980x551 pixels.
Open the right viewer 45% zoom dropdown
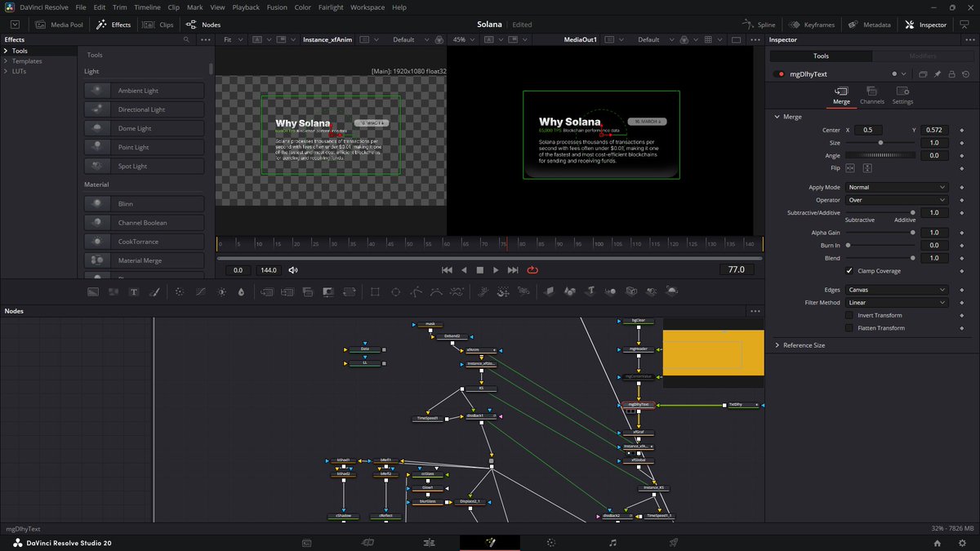tap(464, 39)
